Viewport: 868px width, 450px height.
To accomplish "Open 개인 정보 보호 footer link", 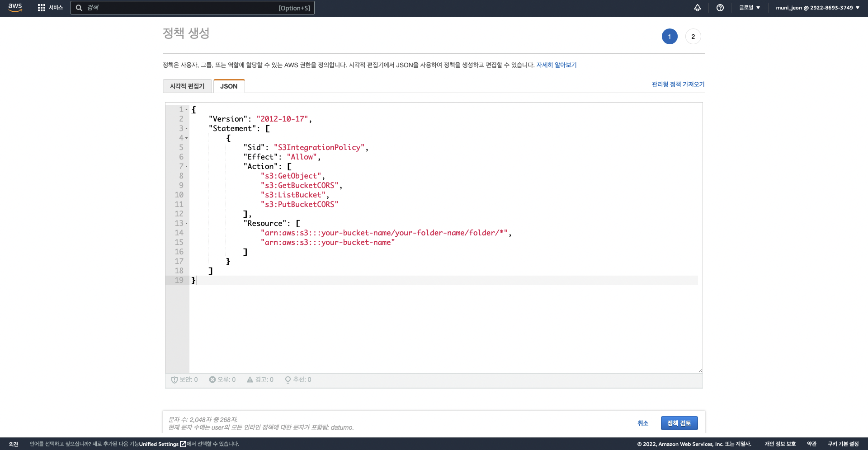I will 780,444.
